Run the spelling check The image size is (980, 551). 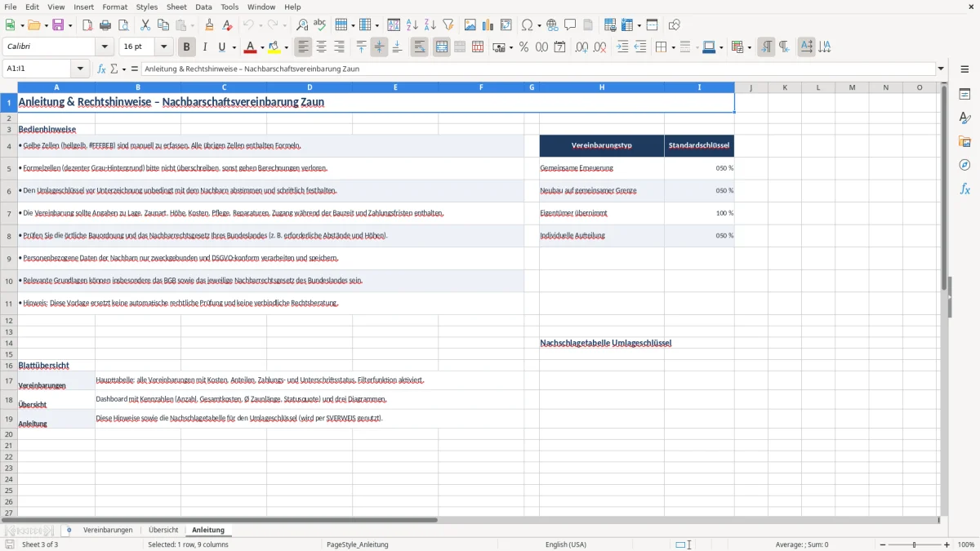click(x=320, y=25)
